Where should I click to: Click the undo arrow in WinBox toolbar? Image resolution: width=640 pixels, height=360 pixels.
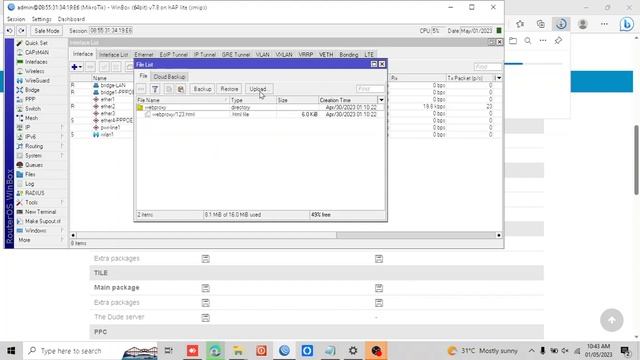pyautogui.click(x=10, y=31)
